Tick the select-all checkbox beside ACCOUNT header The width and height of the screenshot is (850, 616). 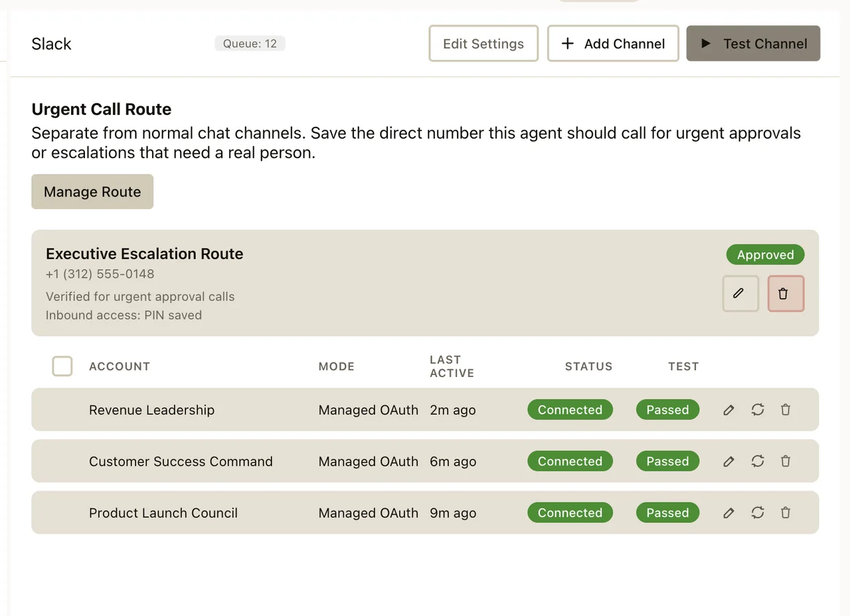click(62, 366)
